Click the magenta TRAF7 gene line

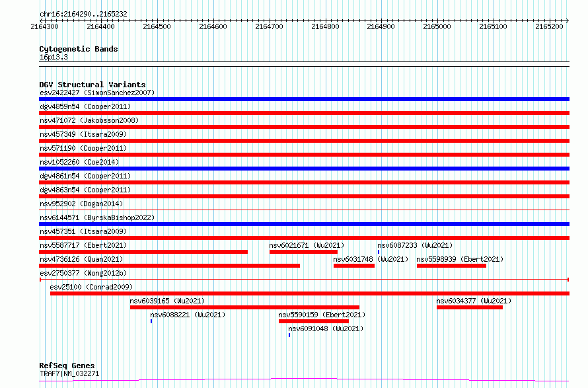click(x=304, y=380)
